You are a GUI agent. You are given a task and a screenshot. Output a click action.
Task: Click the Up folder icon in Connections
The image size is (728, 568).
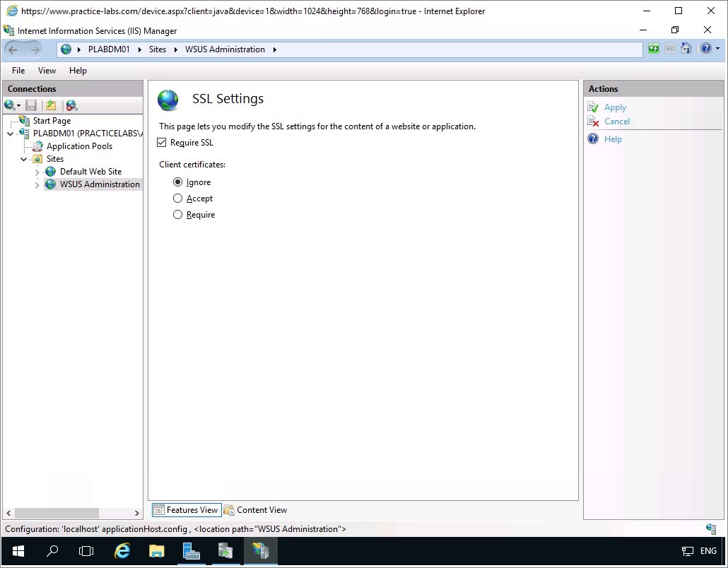51,105
